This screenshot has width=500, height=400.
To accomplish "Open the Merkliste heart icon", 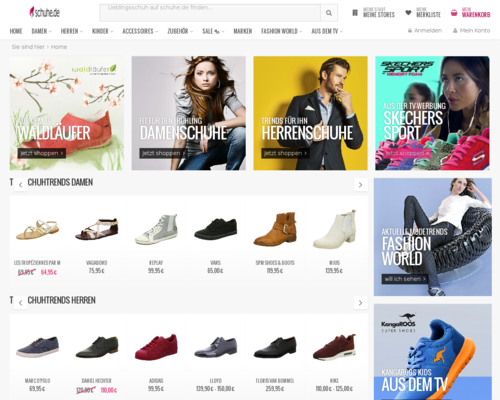I will click(x=408, y=13).
